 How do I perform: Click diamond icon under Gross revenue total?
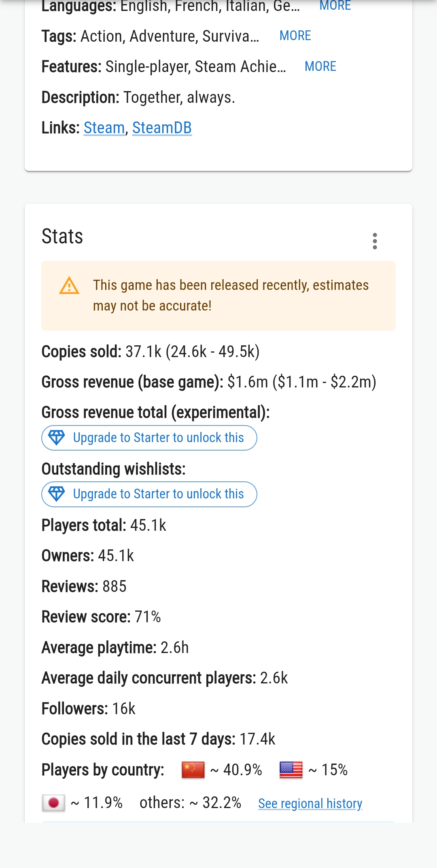click(x=56, y=437)
